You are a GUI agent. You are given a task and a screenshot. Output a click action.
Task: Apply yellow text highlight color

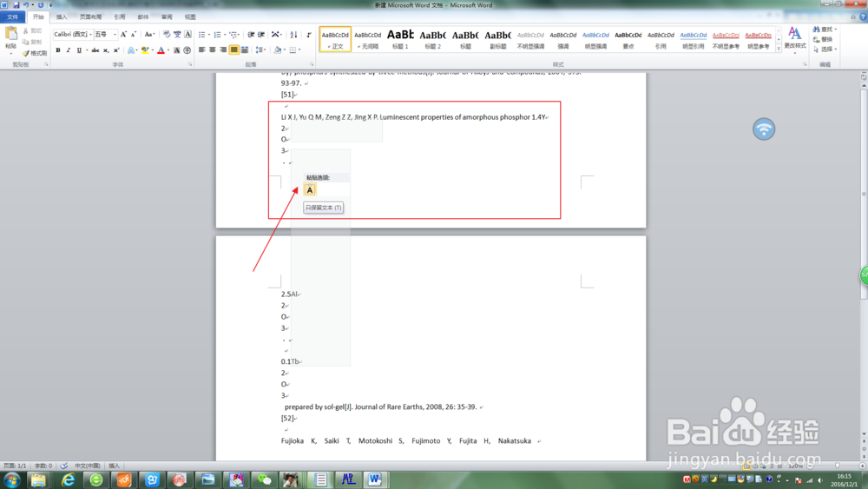pos(145,50)
